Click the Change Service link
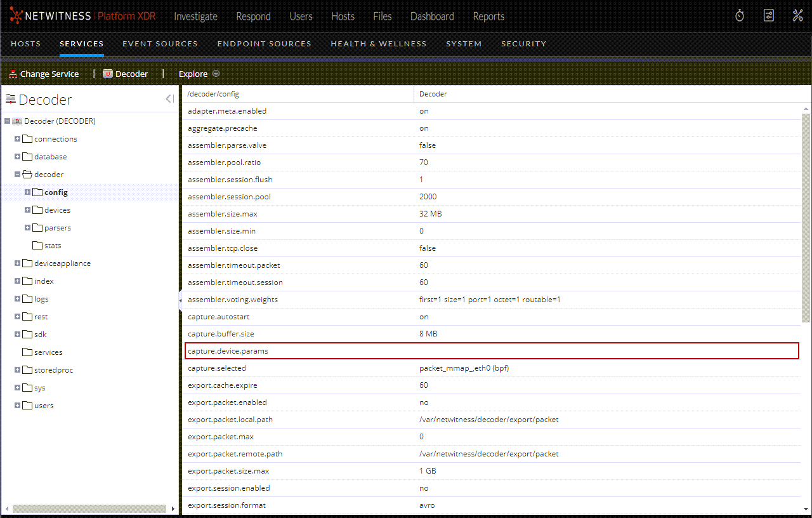This screenshot has height=518, width=812. coord(49,73)
